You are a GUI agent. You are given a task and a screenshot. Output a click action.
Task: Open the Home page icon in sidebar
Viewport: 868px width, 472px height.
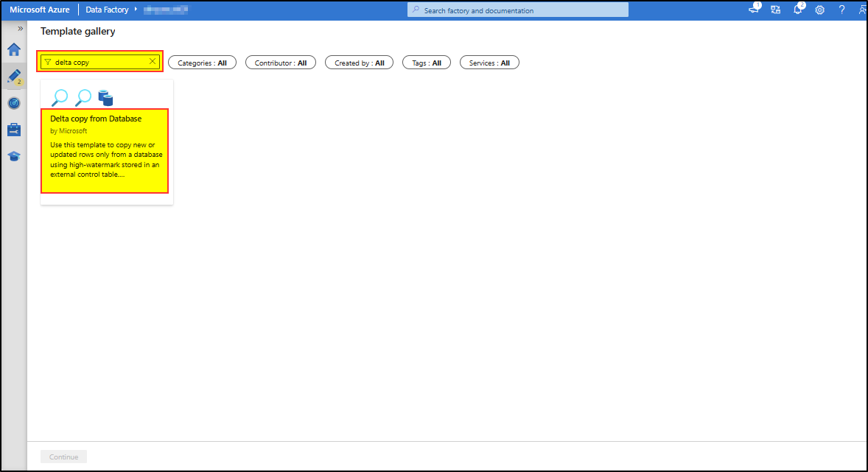(14, 50)
